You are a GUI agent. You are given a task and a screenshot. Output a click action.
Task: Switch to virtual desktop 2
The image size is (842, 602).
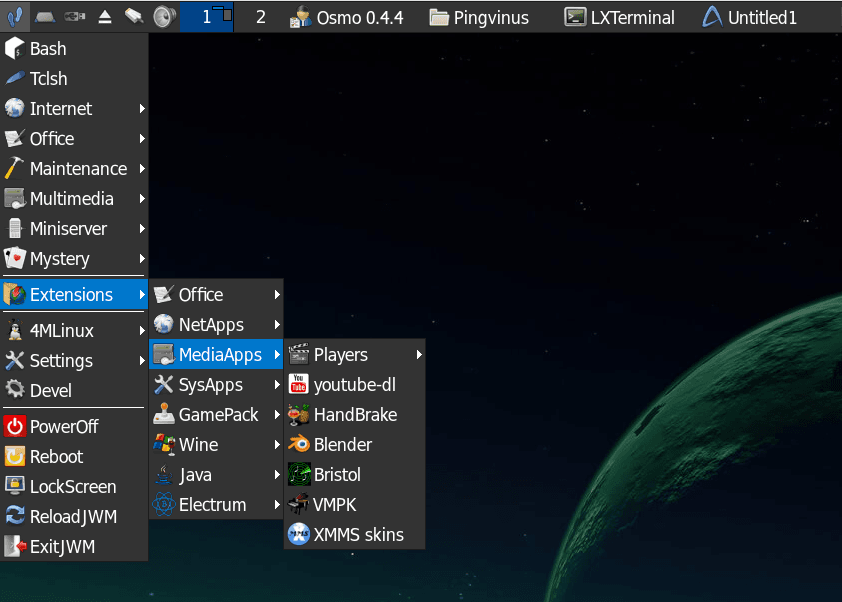click(x=260, y=17)
